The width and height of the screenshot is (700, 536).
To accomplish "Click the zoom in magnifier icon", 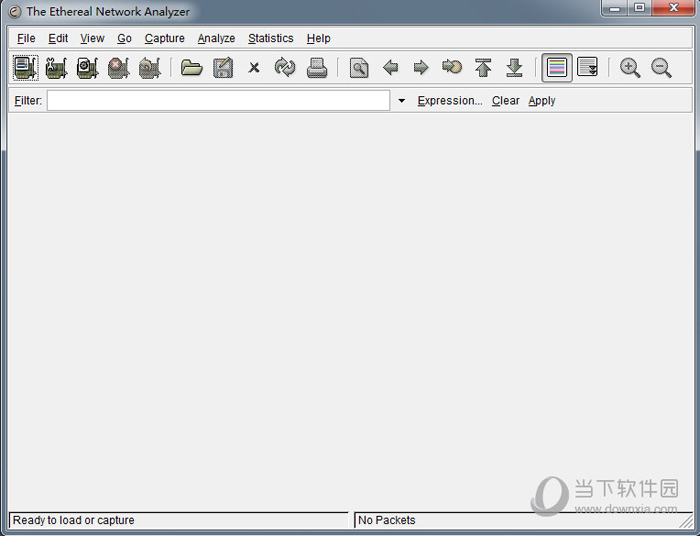I will [630, 68].
